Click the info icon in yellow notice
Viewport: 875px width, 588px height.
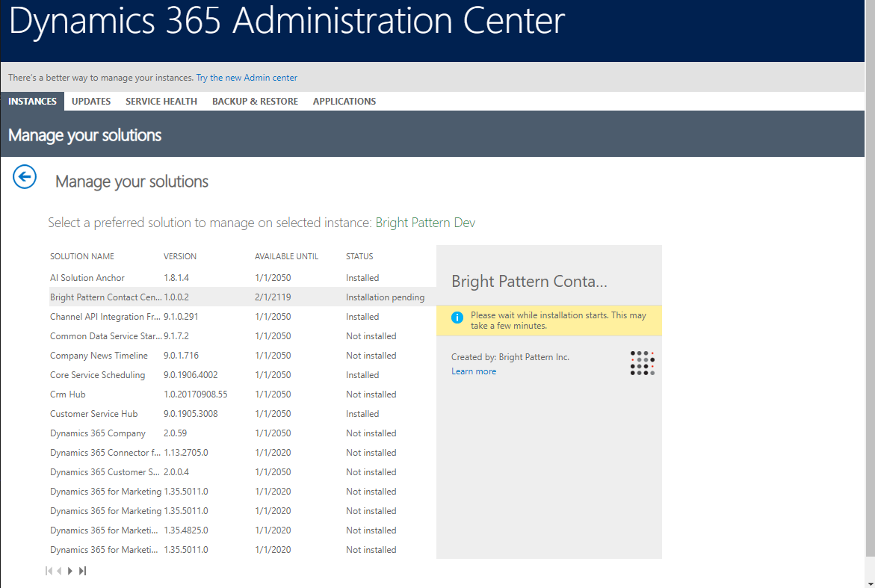[457, 318]
